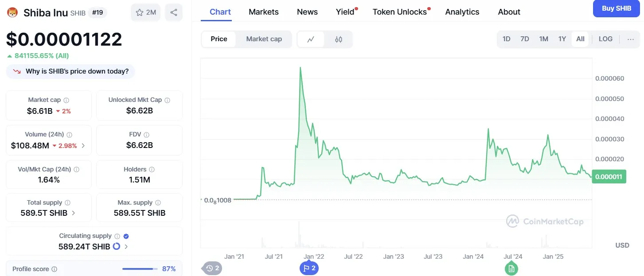Click the #19 rank badge
This screenshot has width=644, height=276.
(x=98, y=12)
